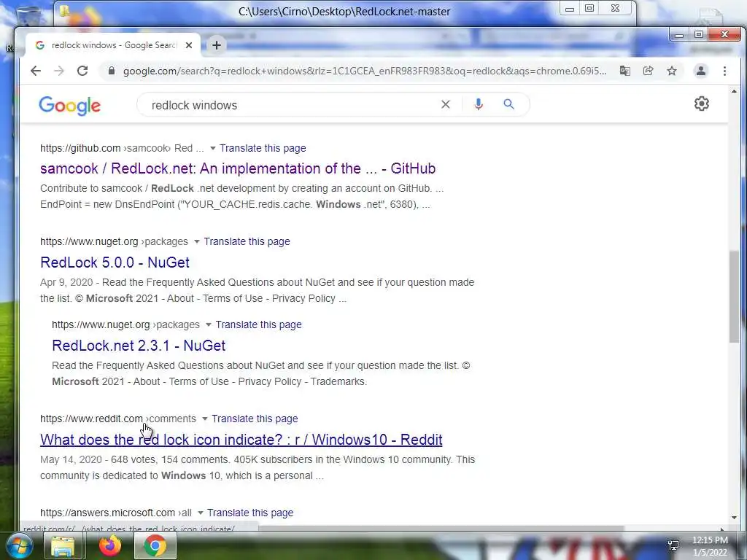Click the RedLock.net-master Explorer window title bar
Screen dimensions: 747x560
[x=344, y=12]
